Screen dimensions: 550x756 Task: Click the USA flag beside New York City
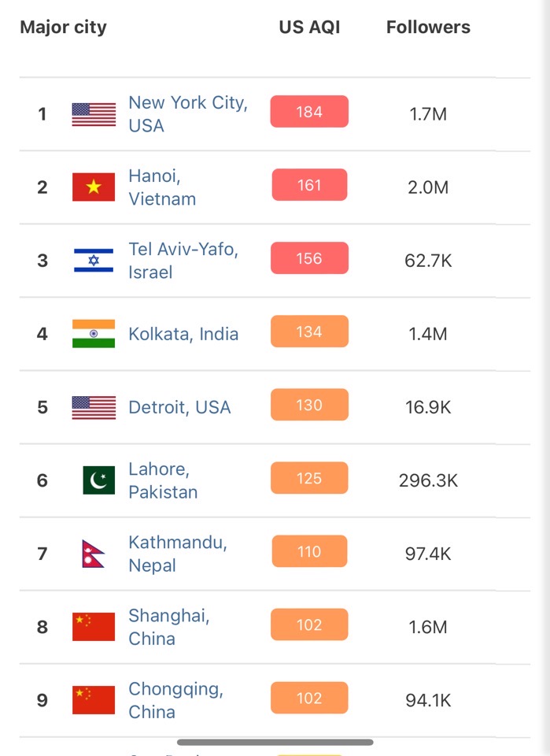pos(94,114)
